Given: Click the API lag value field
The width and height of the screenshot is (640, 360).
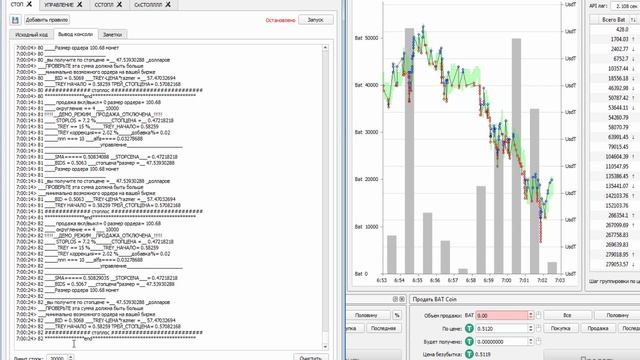Looking at the screenshot, I should coord(625,6).
